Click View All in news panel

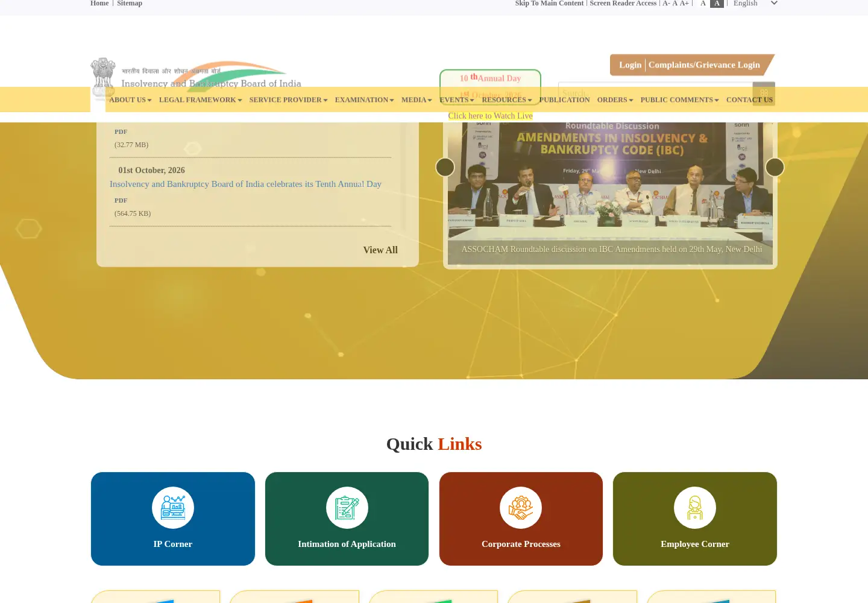[x=380, y=250]
